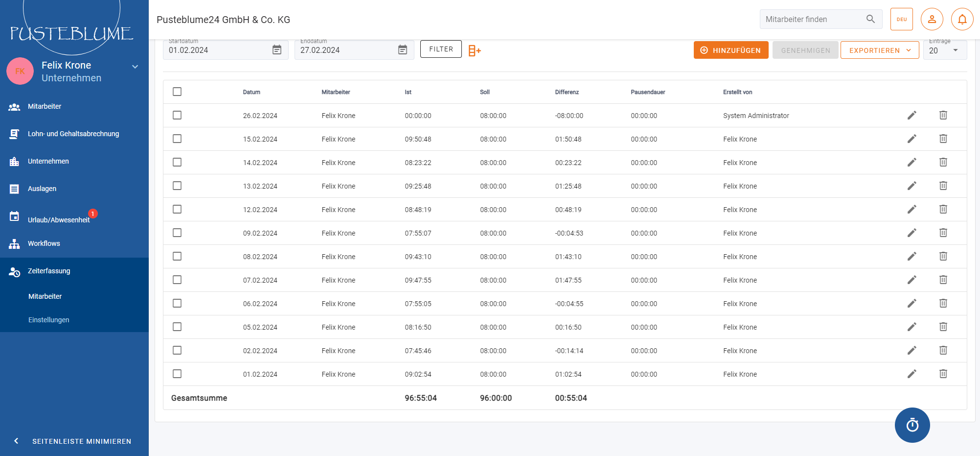This screenshot has width=980, height=456.
Task: Expand Felix Krone account chevron
Action: click(x=135, y=67)
